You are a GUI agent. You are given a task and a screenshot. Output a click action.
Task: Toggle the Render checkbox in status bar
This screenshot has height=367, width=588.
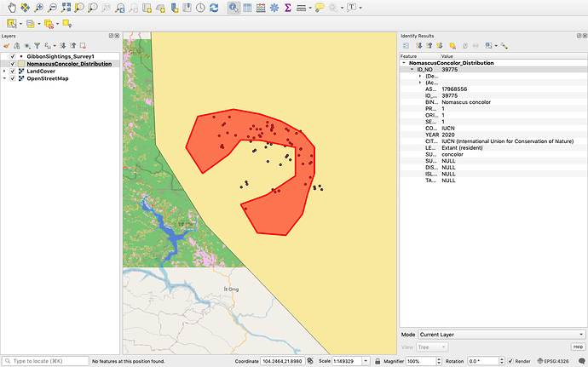click(510, 361)
